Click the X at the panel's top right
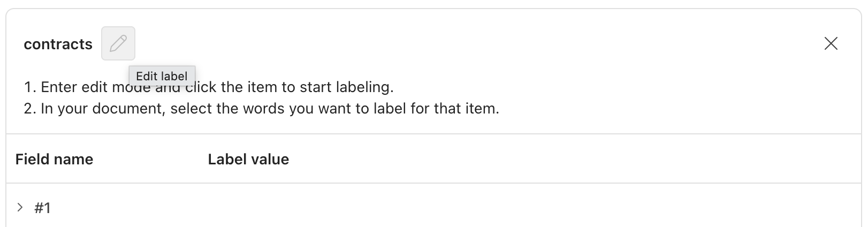868x227 pixels. [831, 43]
